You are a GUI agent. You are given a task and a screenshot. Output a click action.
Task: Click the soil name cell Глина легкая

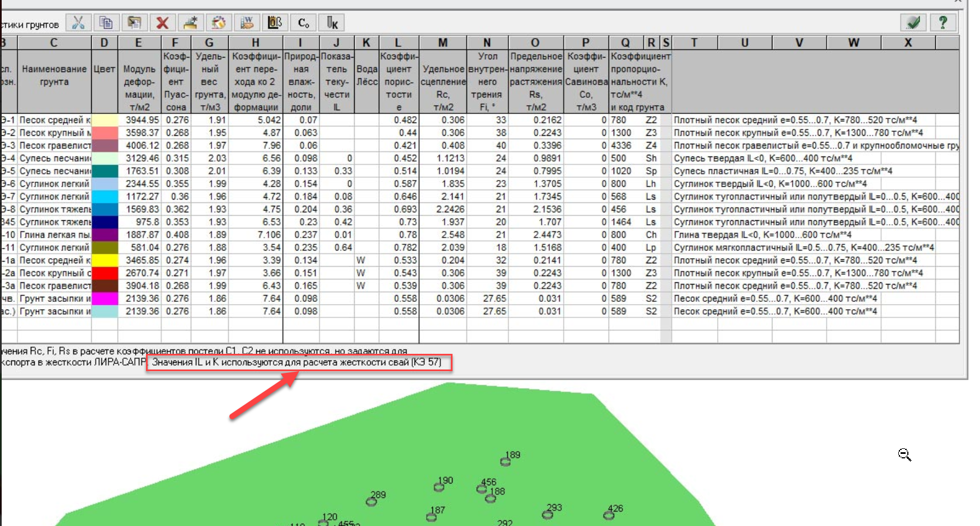(x=54, y=235)
